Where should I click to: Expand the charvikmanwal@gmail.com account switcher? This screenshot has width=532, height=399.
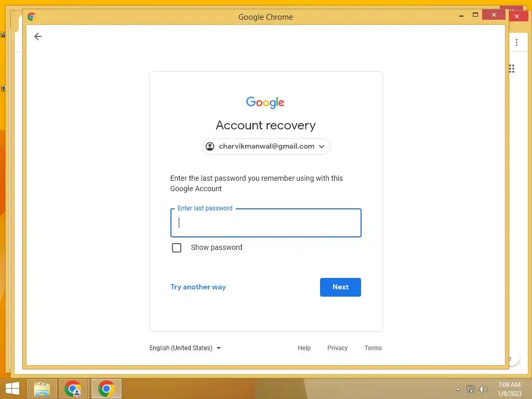(x=265, y=146)
